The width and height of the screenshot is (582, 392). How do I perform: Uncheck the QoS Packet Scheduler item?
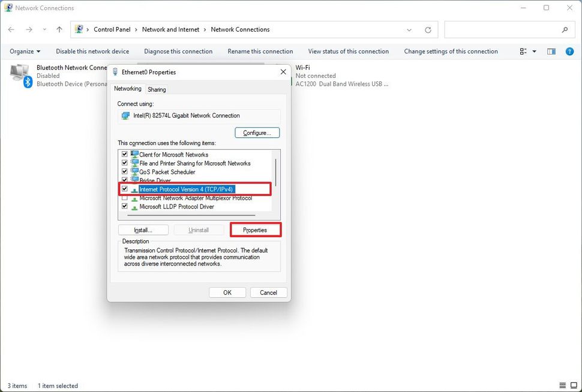tap(124, 171)
